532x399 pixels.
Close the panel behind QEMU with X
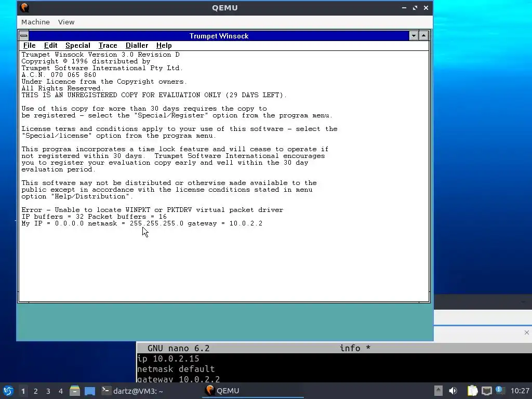pyautogui.click(x=527, y=332)
